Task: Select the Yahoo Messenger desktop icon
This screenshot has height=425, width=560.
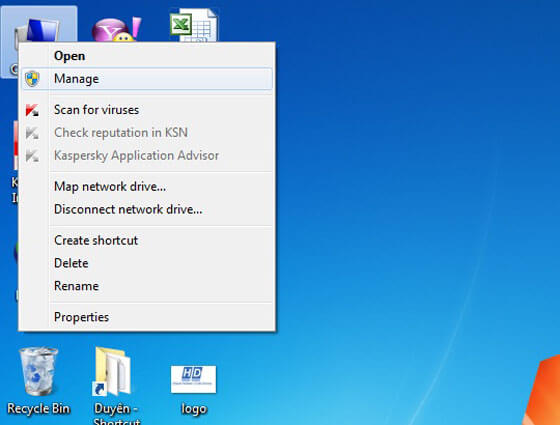Action: (x=116, y=29)
